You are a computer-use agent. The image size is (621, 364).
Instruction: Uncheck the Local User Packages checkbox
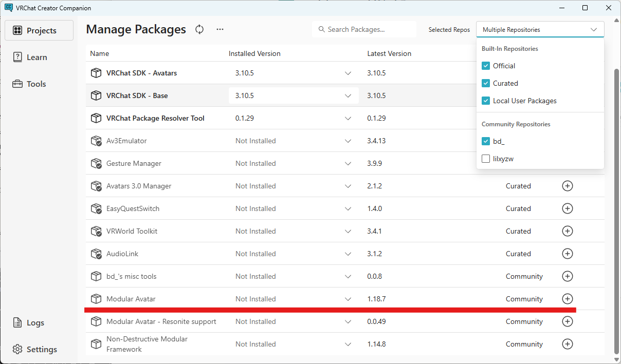coord(486,101)
